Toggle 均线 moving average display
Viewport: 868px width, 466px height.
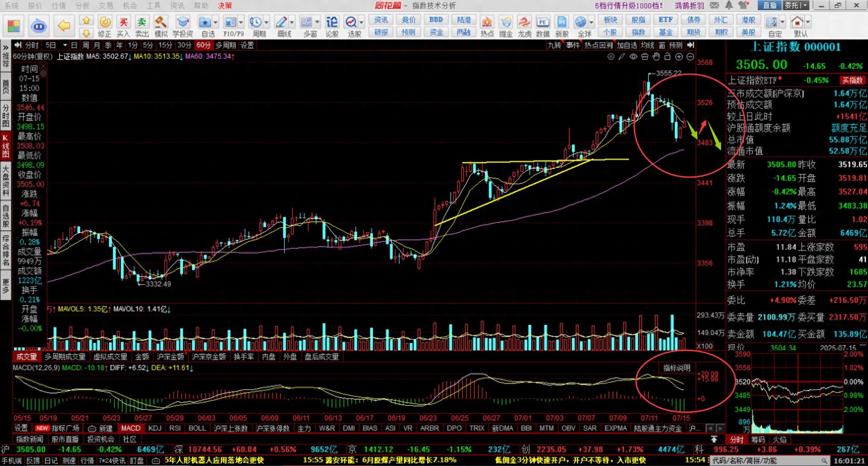647,45
